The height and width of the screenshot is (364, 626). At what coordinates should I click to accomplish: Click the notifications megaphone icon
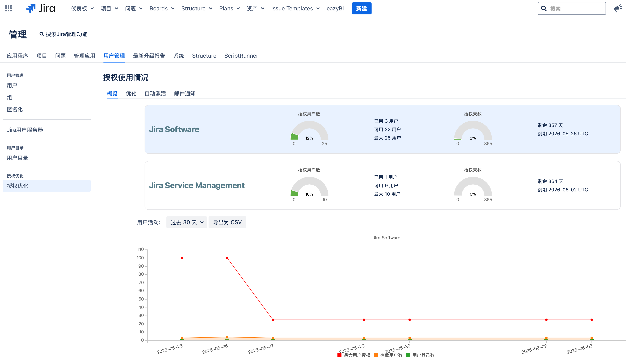618,8
